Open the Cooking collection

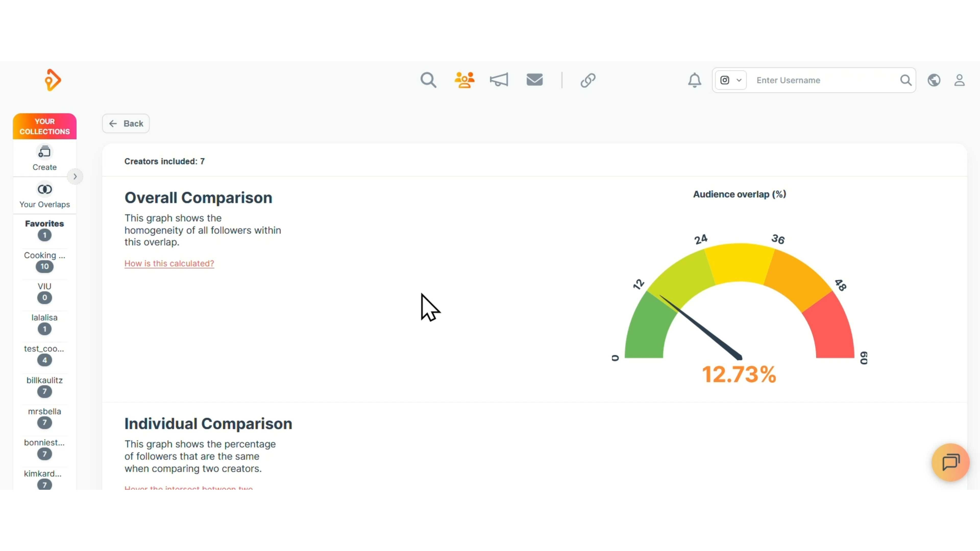pos(44,261)
